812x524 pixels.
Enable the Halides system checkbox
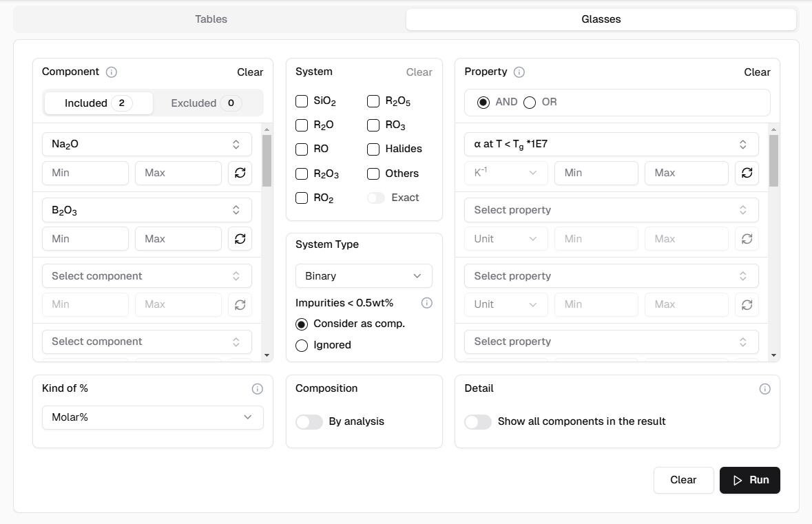tap(373, 149)
